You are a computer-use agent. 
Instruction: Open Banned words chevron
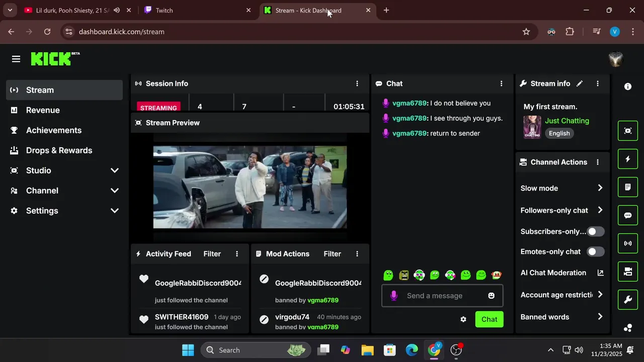pyautogui.click(x=600, y=317)
